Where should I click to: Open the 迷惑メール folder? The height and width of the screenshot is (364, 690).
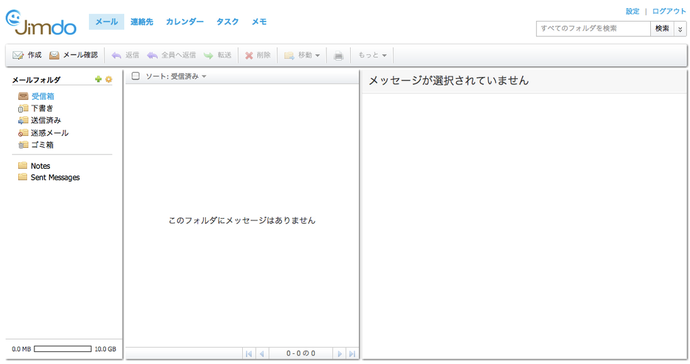click(x=50, y=132)
